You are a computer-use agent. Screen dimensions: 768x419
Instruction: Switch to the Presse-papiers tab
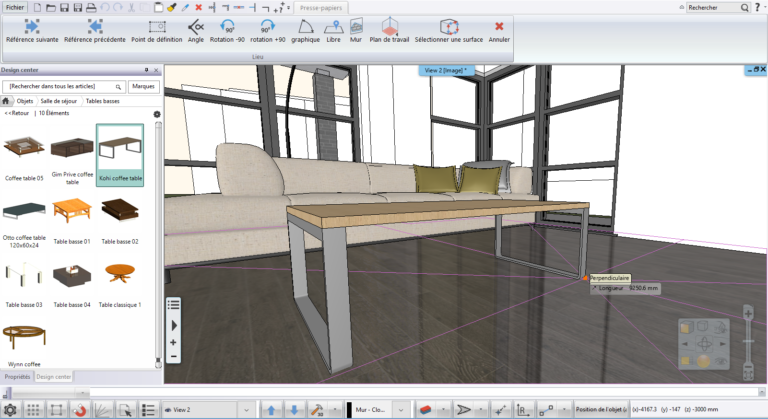point(321,8)
